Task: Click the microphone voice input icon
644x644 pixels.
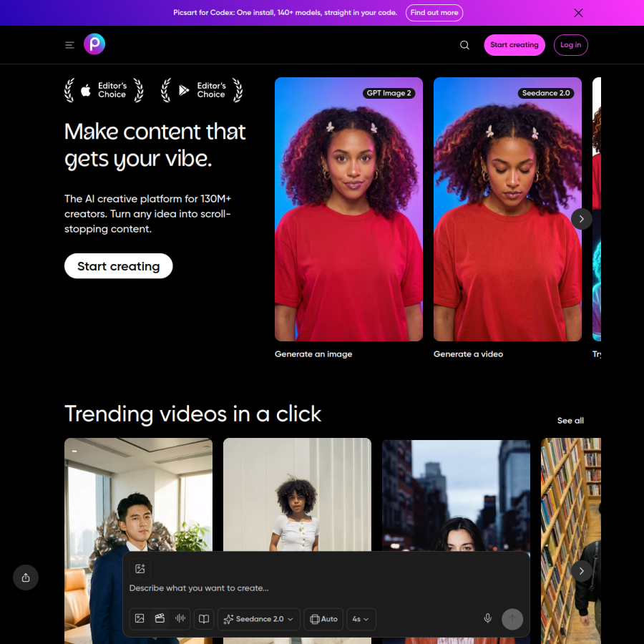Action: [487, 618]
